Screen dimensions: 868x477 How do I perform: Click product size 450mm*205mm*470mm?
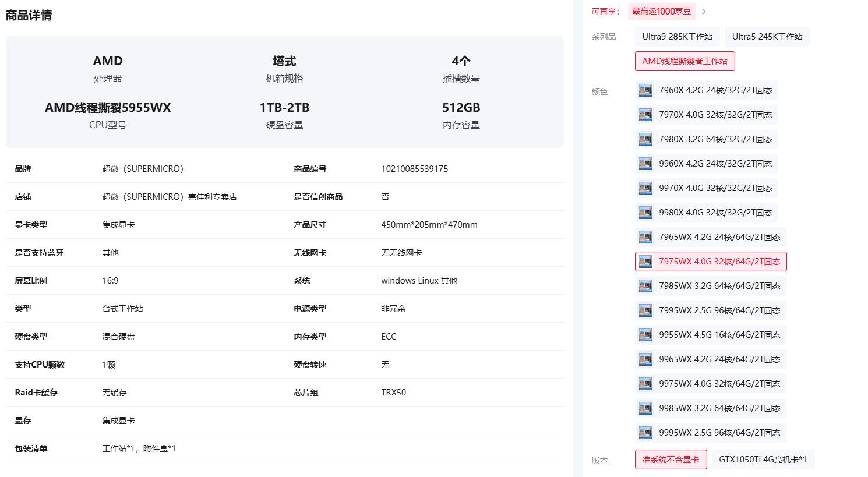pyautogui.click(x=429, y=225)
